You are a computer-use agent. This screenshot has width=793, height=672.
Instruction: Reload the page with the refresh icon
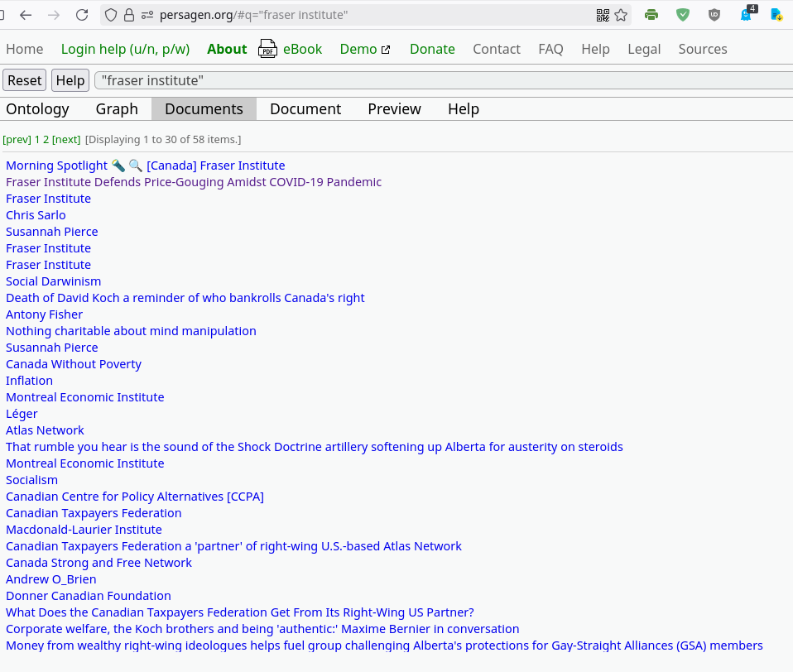(x=82, y=15)
